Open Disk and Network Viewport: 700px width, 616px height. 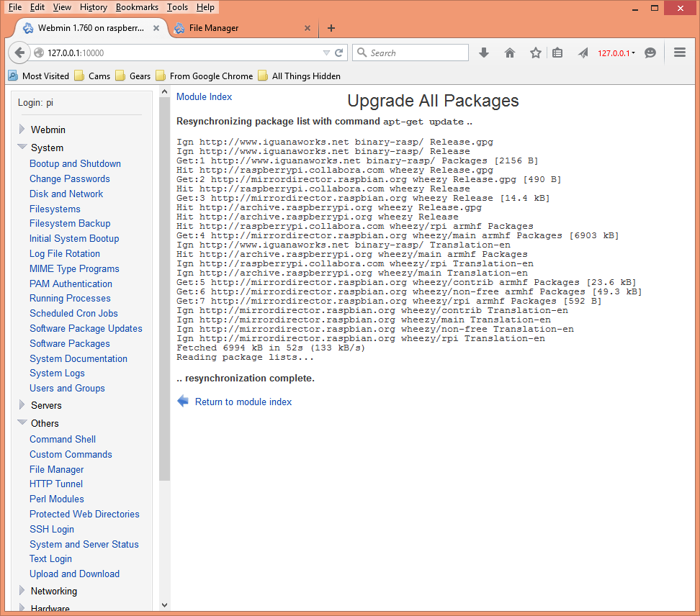(x=66, y=194)
